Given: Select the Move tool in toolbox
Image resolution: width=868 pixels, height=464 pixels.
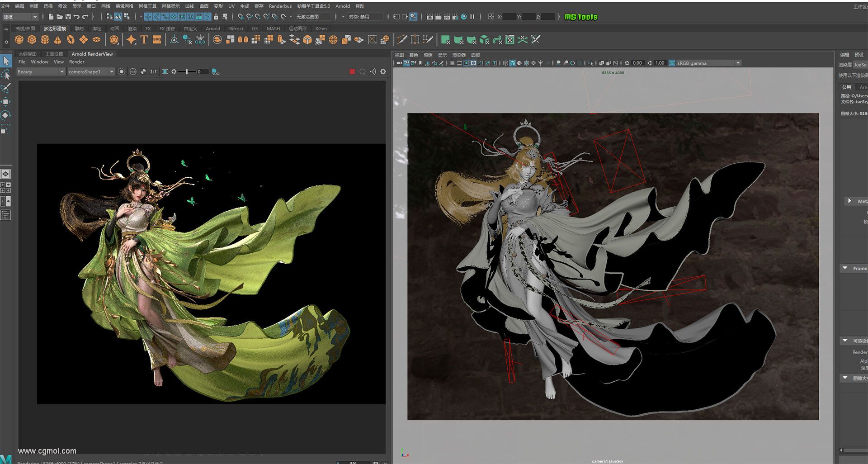Looking at the screenshot, I should click(6, 101).
